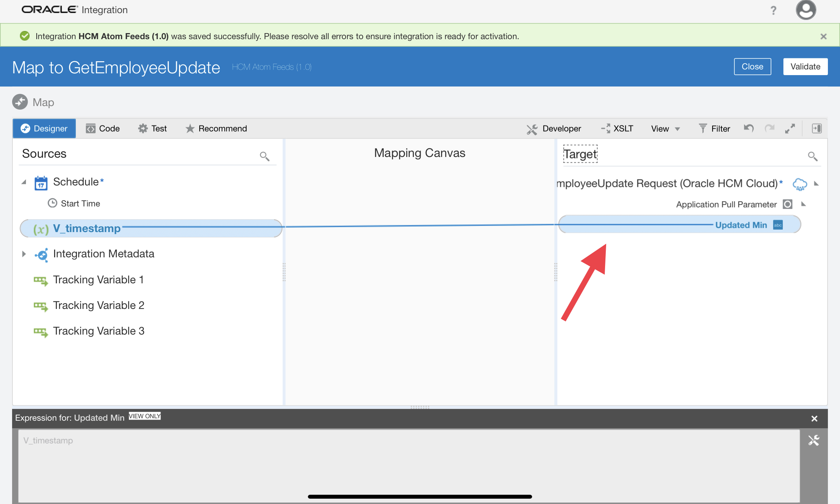Click the Target search magnifier icon

[x=812, y=156]
